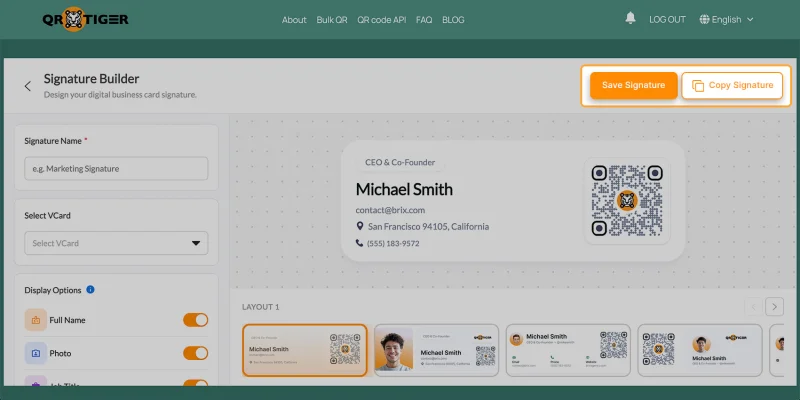800x400 pixels.
Task: Click the Save Signature button
Action: coord(634,85)
